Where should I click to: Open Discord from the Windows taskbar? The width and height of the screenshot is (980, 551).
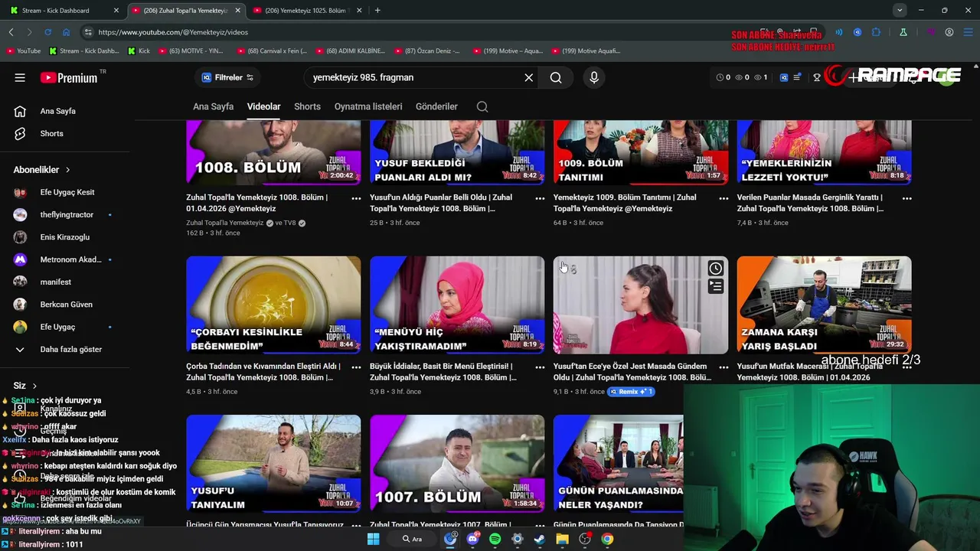(x=472, y=539)
